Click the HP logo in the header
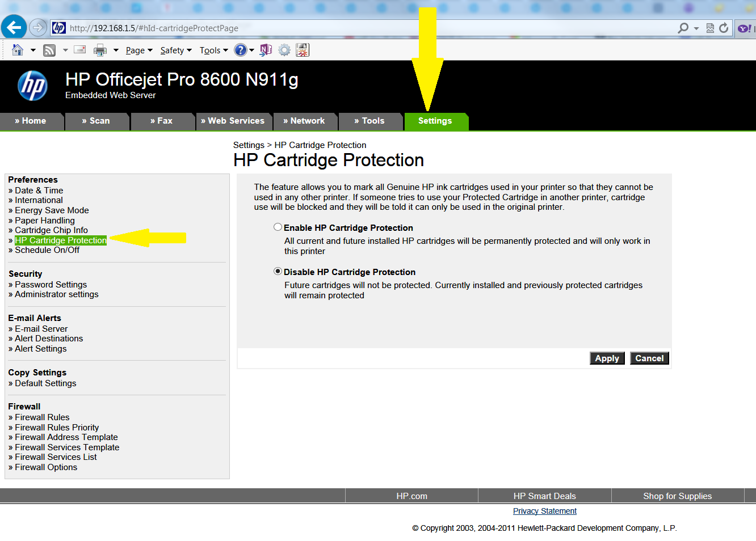This screenshot has width=756, height=541. pyautogui.click(x=33, y=86)
